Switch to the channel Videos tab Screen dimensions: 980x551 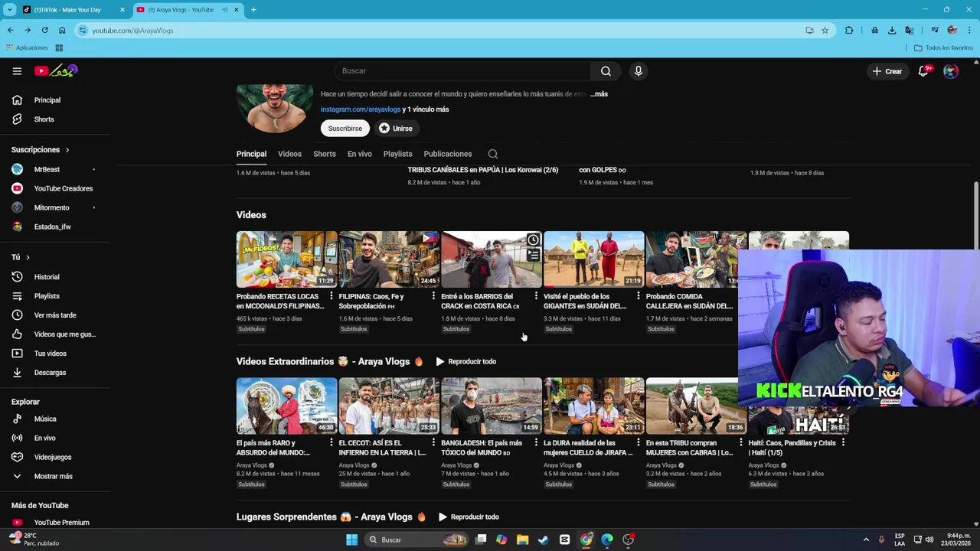[289, 154]
